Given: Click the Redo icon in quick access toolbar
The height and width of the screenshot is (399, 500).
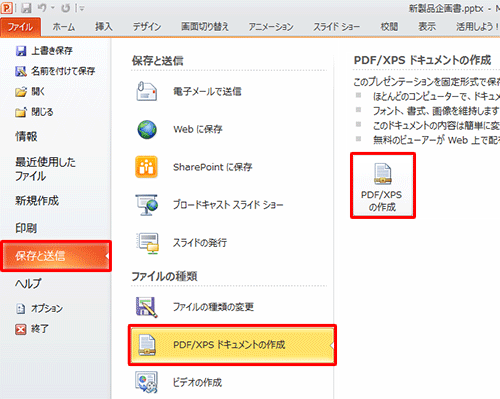Looking at the screenshot, I should point(66,8).
